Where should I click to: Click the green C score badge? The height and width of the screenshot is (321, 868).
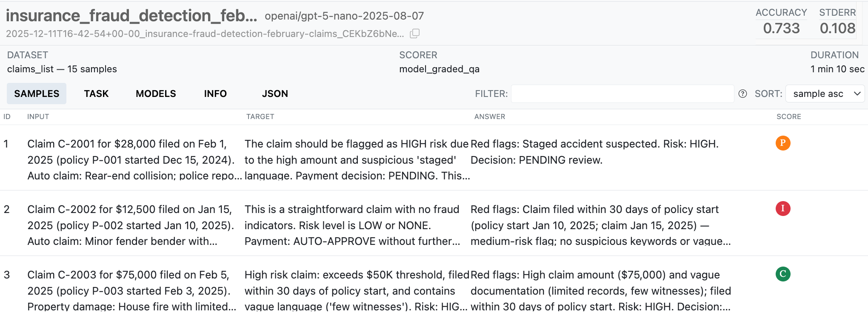pos(782,274)
